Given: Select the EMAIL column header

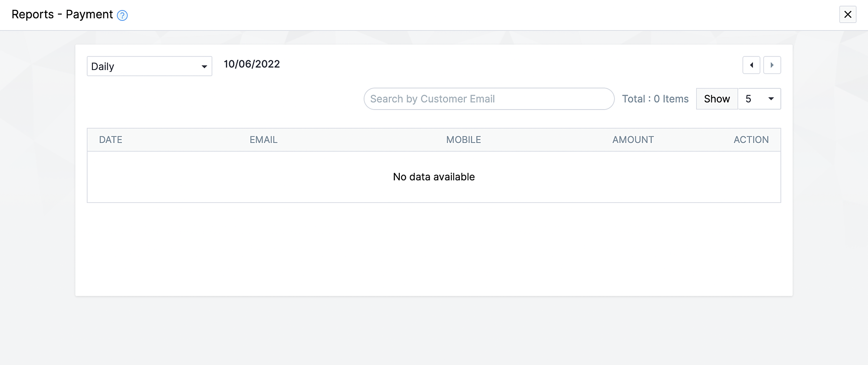Looking at the screenshot, I should click(x=263, y=140).
